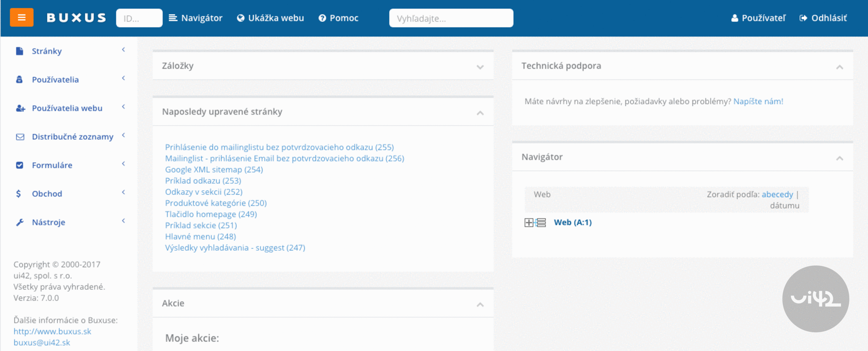Screen dimensions: 868x351
Task: Click the list view icon beside Web (A:1)
Action: click(x=541, y=222)
